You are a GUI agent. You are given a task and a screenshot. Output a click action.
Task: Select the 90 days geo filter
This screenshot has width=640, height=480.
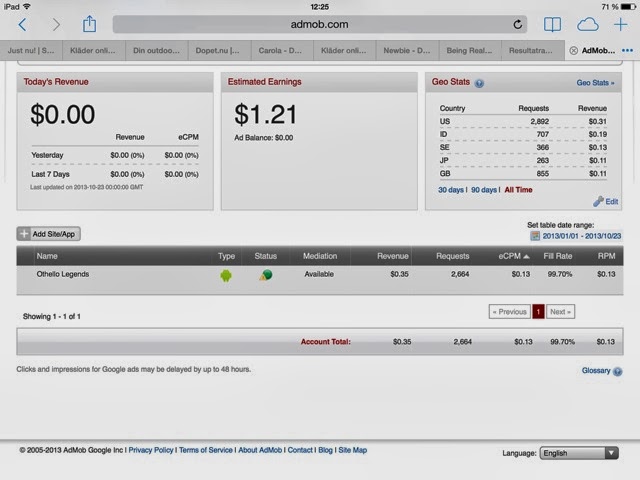coord(484,190)
